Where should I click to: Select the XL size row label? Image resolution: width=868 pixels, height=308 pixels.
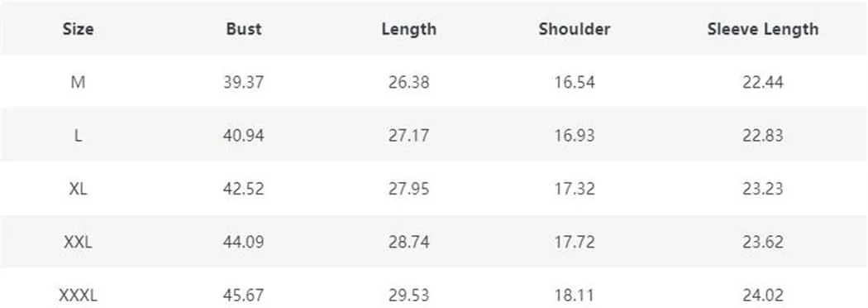tap(78, 189)
